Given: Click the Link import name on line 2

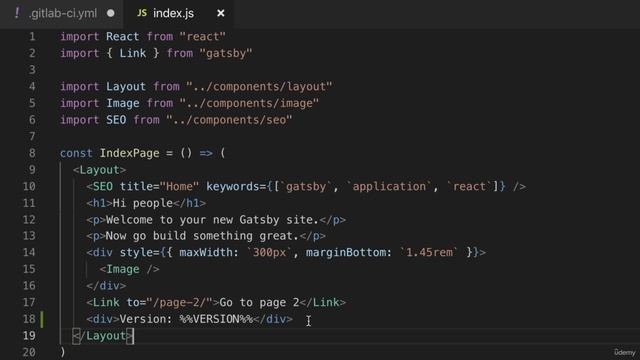Looking at the screenshot, I should [133, 53].
